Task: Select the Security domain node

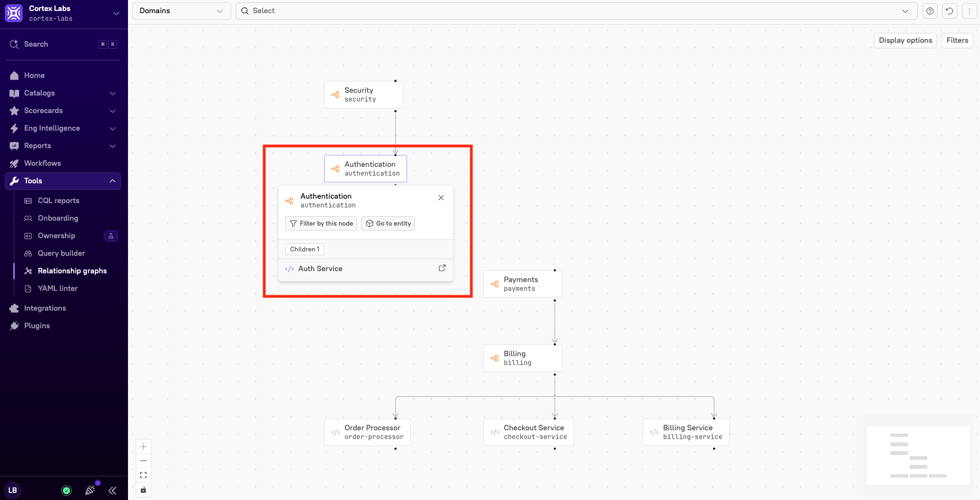Action: click(364, 94)
